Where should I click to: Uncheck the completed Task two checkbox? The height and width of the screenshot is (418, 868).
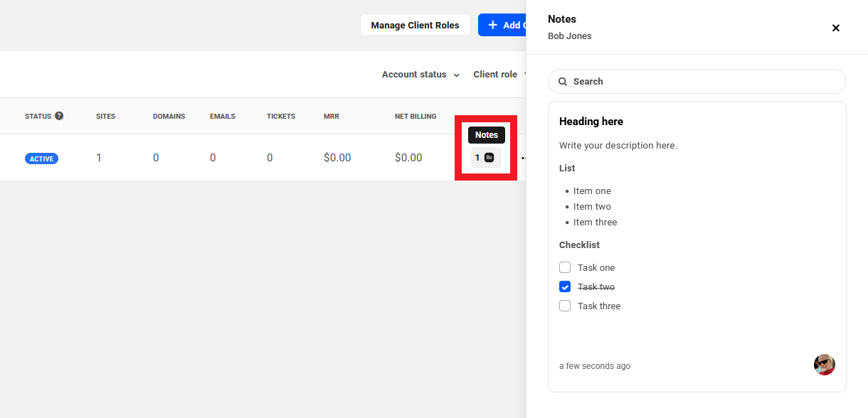(x=565, y=286)
